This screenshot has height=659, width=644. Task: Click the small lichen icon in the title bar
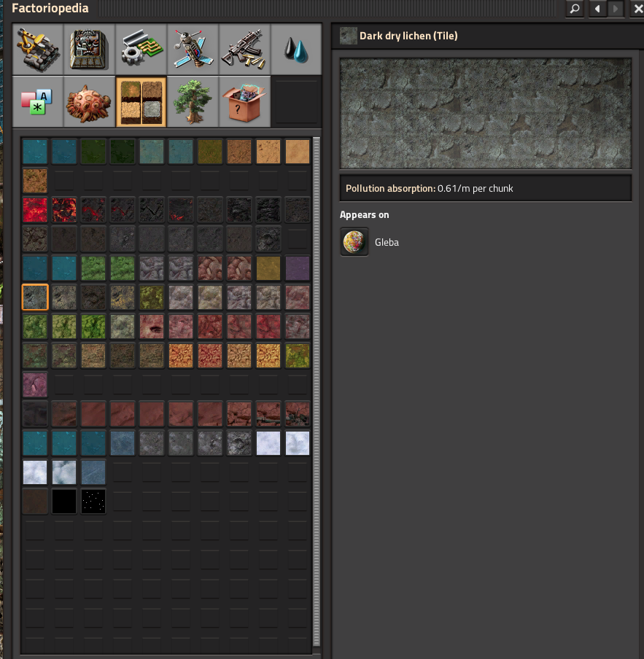(x=348, y=36)
